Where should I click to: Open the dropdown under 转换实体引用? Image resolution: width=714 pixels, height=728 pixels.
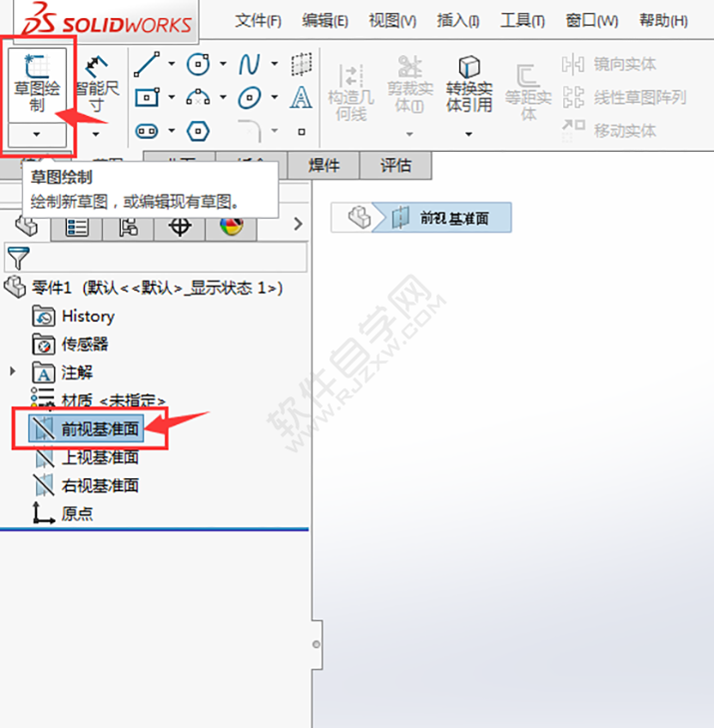[469, 134]
